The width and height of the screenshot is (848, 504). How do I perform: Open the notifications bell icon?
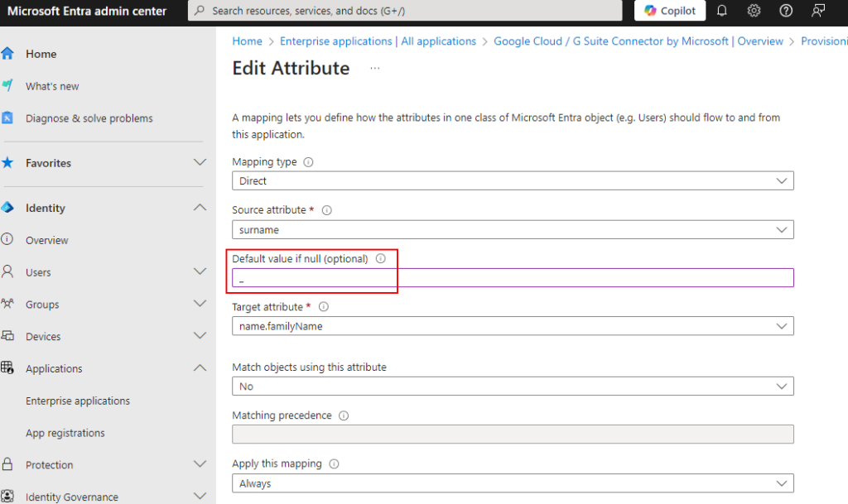722,11
